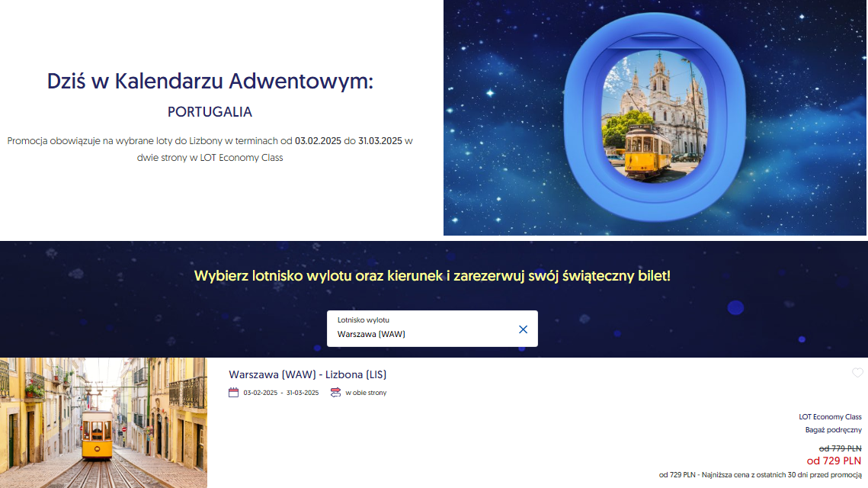
Task: Select the red "od 729 PLN" price
Action: click(834, 461)
